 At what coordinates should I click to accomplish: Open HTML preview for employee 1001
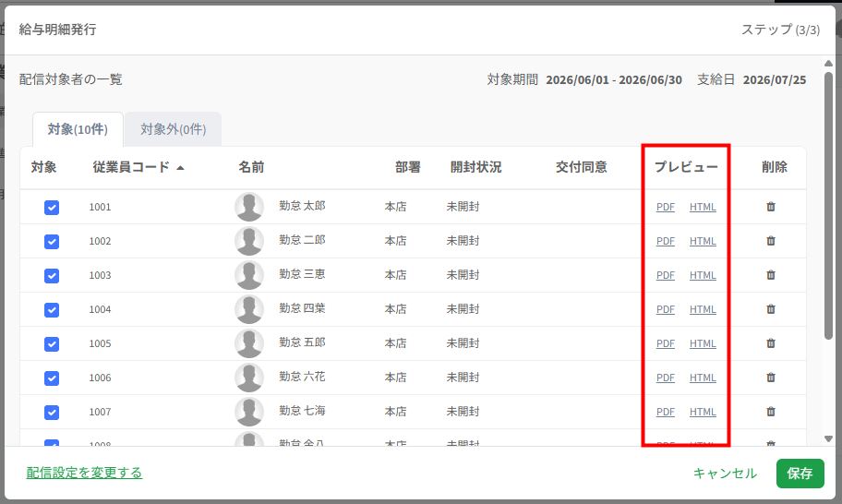coord(703,207)
